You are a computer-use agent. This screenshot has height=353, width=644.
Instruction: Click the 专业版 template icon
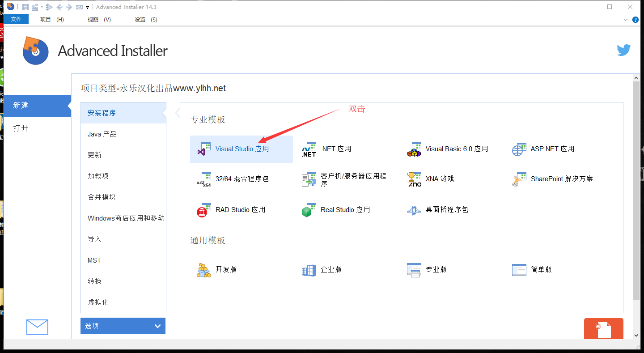pyautogui.click(x=414, y=270)
